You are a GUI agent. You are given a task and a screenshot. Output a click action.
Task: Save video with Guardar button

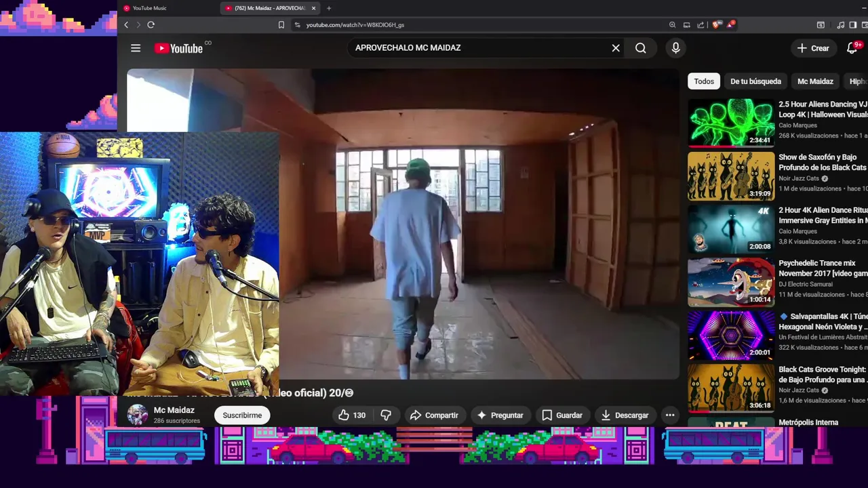562,415
